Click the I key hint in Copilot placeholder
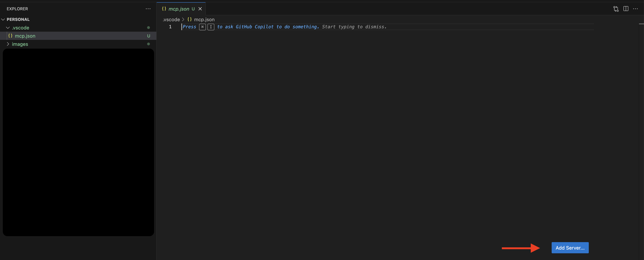This screenshot has height=260, width=644. click(211, 27)
